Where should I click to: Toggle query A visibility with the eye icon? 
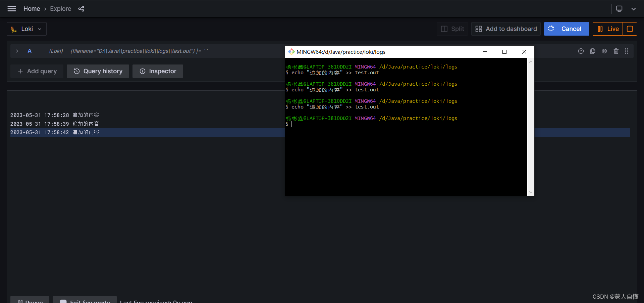tap(604, 51)
